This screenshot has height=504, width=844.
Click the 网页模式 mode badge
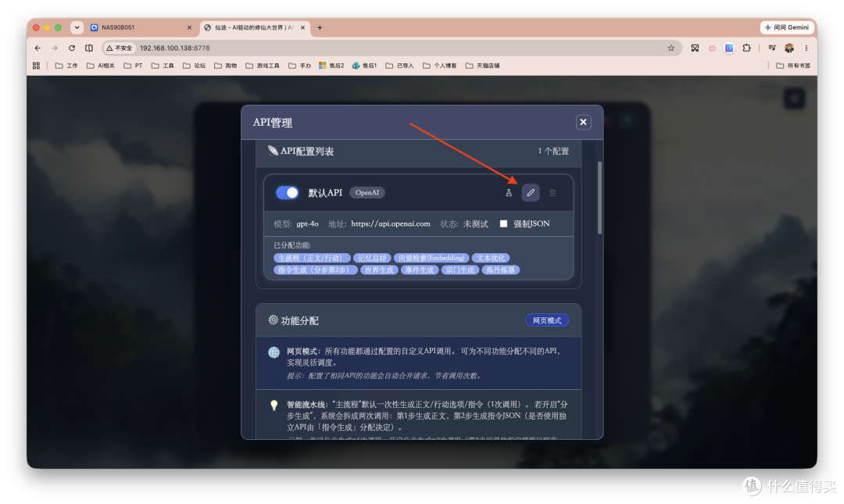(x=547, y=320)
